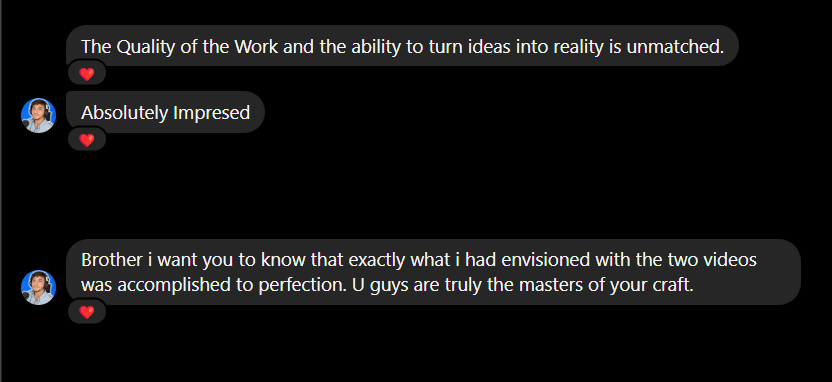832x382 pixels.
Task: Select the 'The Quality of the Work' message bubble
Action: 402,46
